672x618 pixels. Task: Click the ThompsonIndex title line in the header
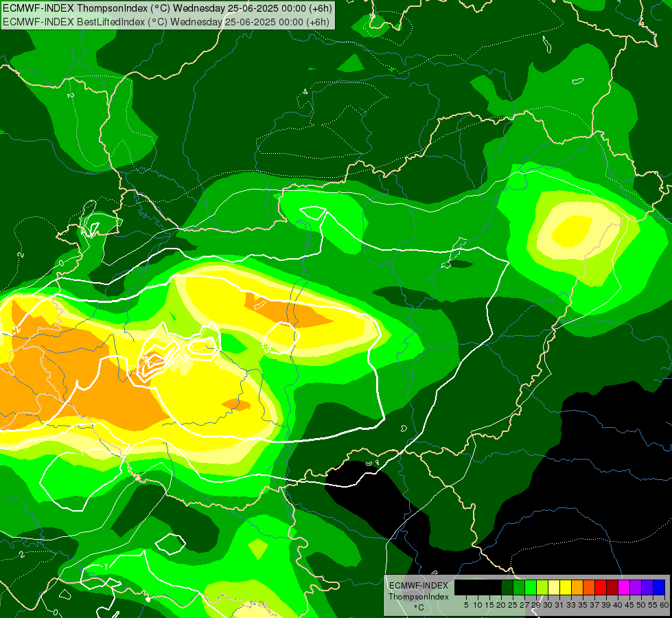pos(167,8)
